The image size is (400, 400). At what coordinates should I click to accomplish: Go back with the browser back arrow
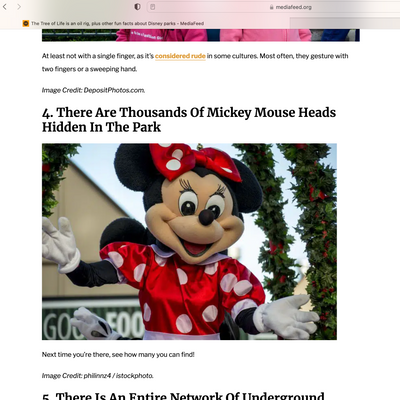(x=5, y=7)
